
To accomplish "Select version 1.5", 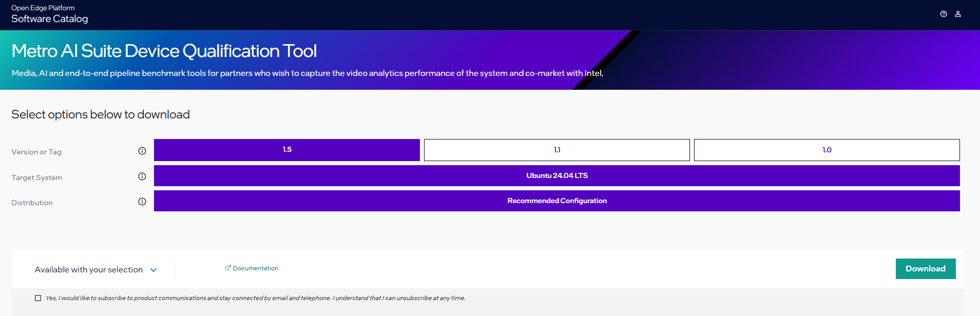I will point(287,150).
